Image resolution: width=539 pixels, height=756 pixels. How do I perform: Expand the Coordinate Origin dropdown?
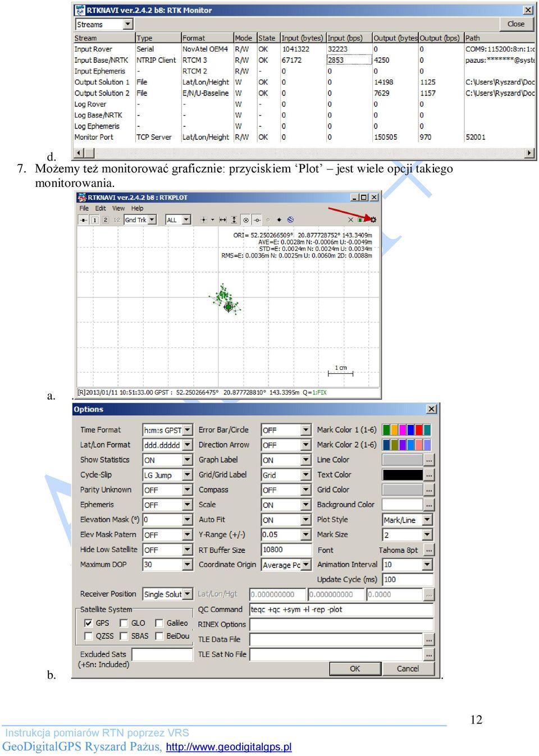(306, 565)
